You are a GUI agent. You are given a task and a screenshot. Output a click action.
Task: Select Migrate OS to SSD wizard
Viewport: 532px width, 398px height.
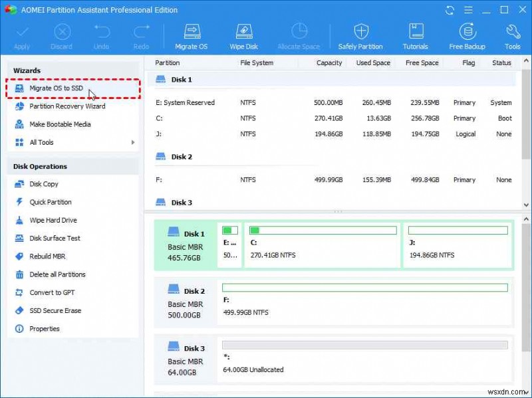pos(55,88)
